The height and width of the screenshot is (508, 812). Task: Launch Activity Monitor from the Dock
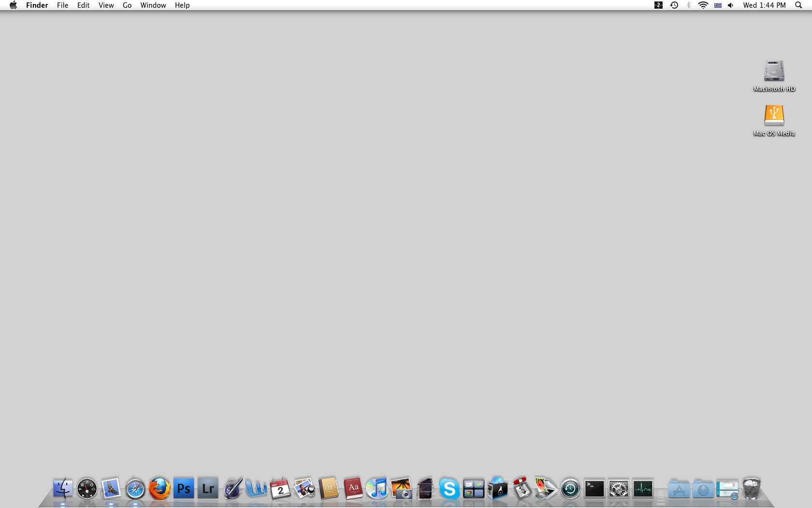643,489
